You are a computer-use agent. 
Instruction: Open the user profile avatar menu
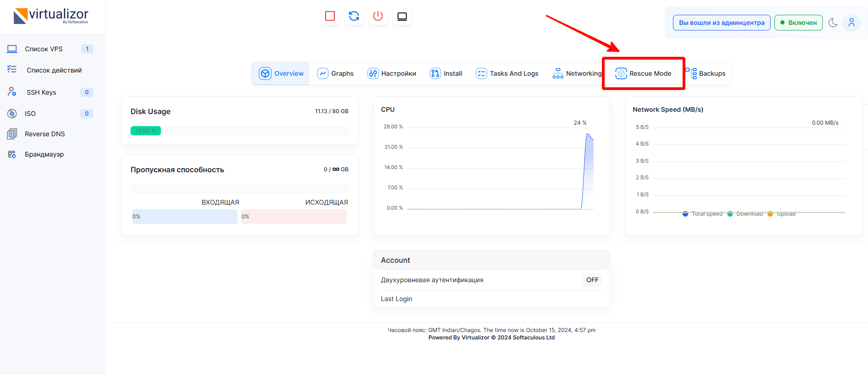pyautogui.click(x=851, y=22)
